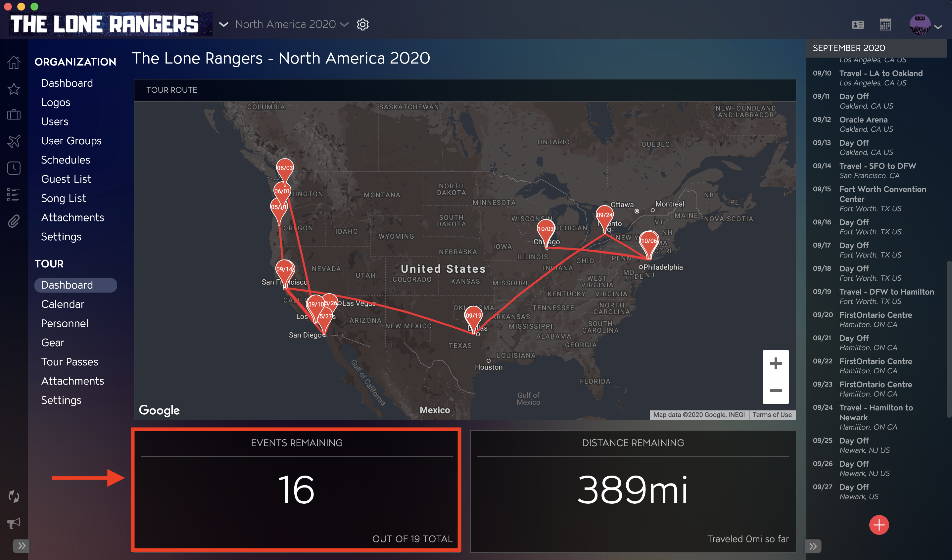Screen dimensions: 952x560
Task: Click the sync refresh icon
Action: tap(14, 496)
